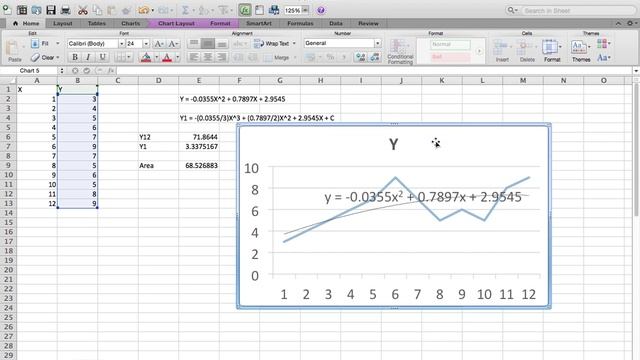
Task: Toggle Bold formatting
Action: [75, 57]
